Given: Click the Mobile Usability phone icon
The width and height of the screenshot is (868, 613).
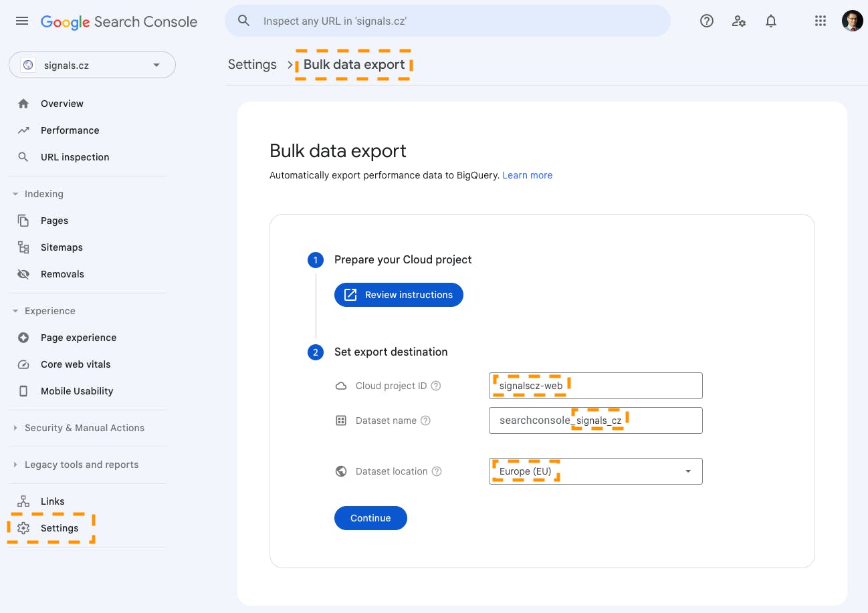Looking at the screenshot, I should tap(23, 391).
